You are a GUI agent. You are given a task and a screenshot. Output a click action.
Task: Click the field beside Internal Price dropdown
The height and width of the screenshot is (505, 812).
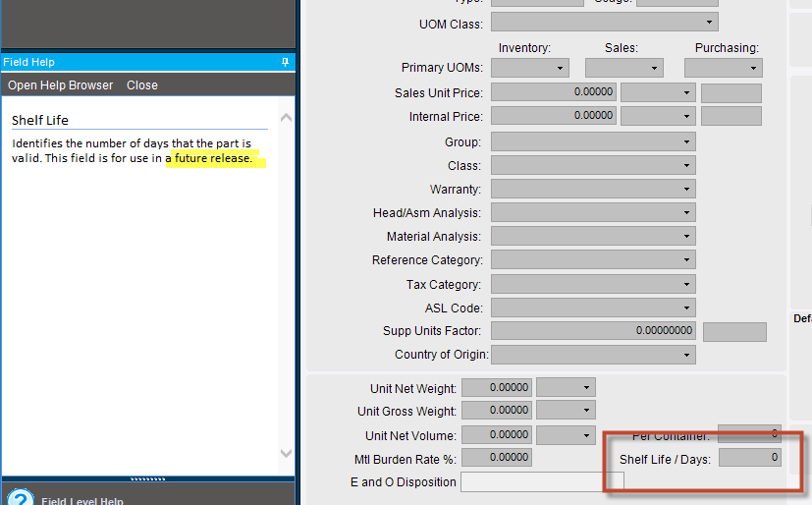pos(731,116)
